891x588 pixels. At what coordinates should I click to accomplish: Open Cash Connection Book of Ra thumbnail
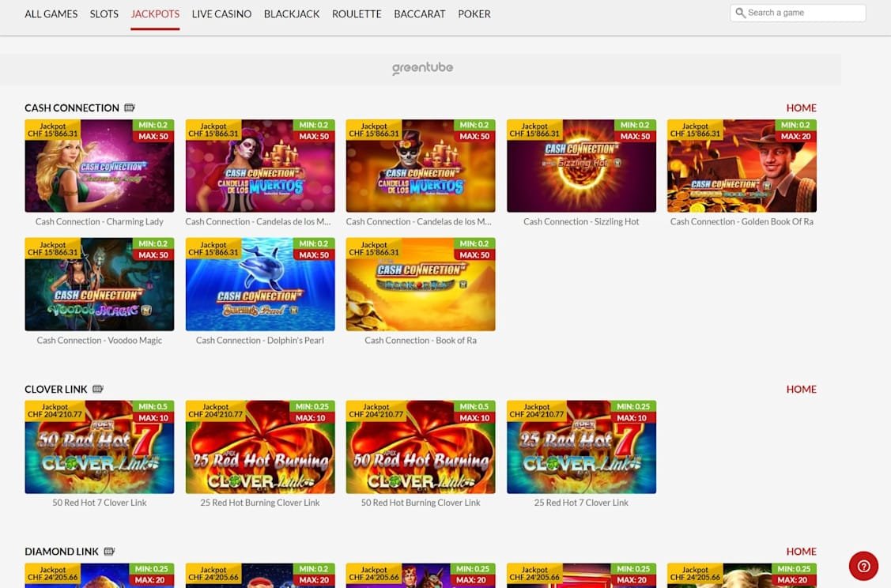click(421, 284)
